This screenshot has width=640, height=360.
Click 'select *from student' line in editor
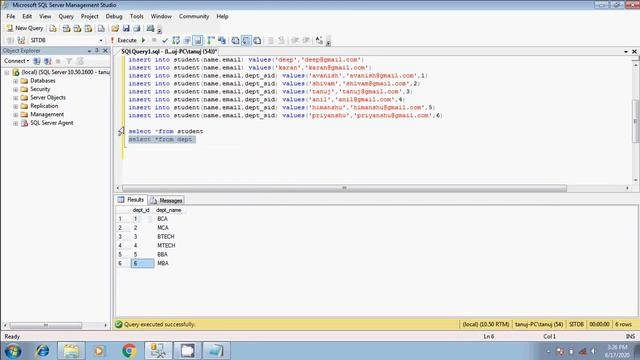pos(166,131)
